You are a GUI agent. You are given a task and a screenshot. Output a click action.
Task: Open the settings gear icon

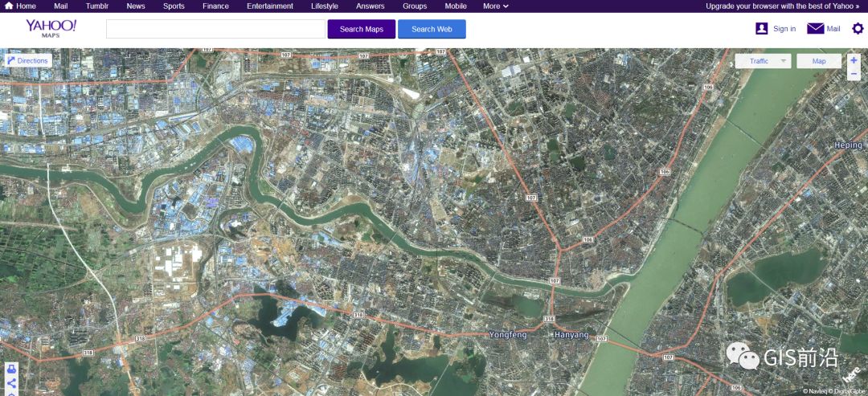pos(858,29)
